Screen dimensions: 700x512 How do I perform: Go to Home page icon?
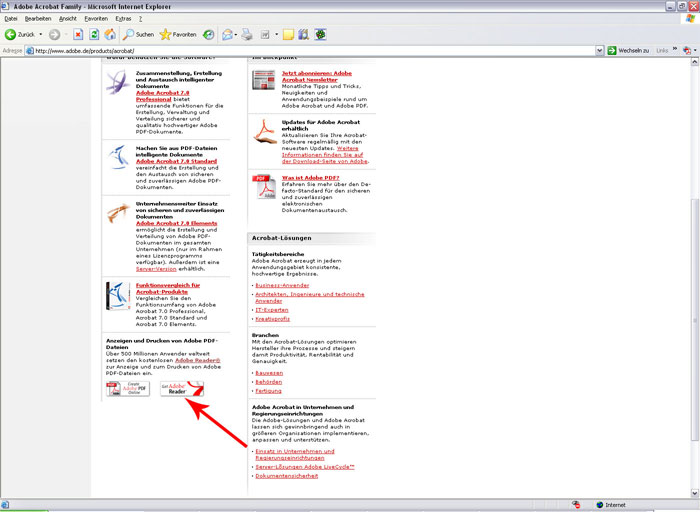point(110,34)
